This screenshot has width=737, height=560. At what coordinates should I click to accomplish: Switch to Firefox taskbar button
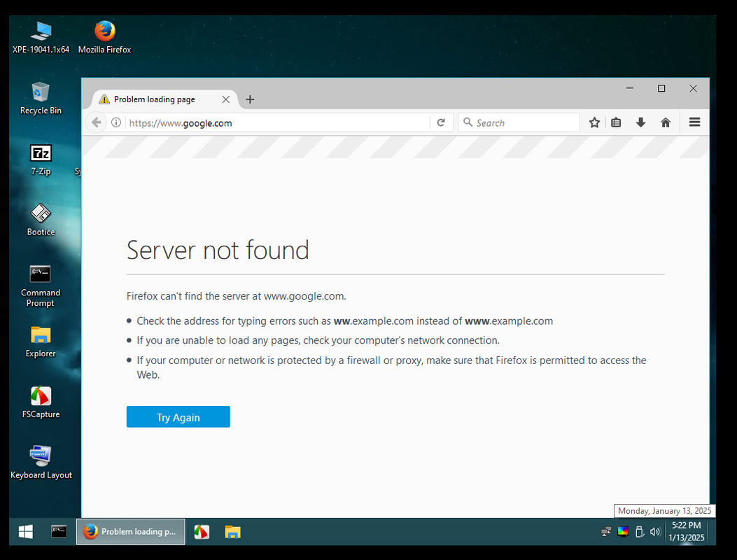click(x=131, y=532)
